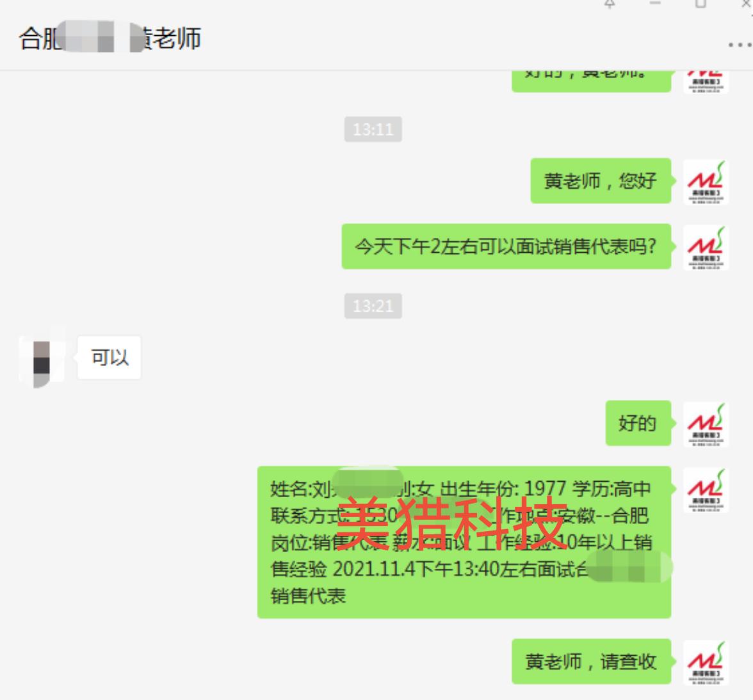The width and height of the screenshot is (753, 700).
Task: Click the avatar beside '黄老师，请查收'
Action: click(706, 663)
